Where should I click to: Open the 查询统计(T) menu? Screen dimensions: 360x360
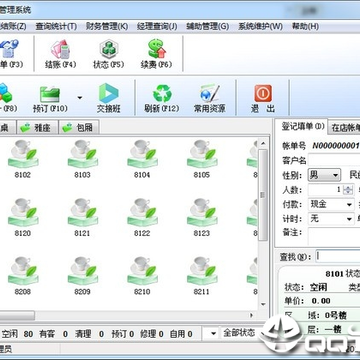point(56,26)
